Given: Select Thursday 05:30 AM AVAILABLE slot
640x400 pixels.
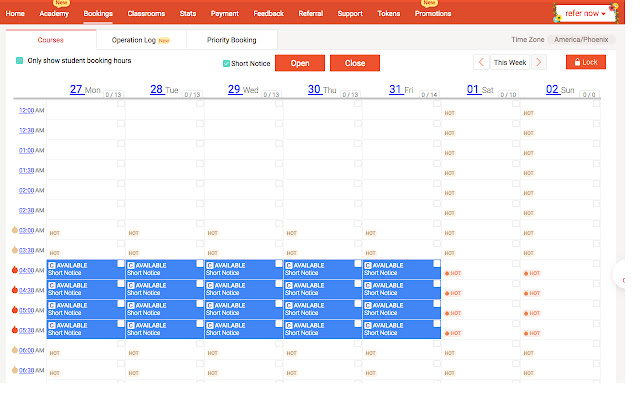Looking at the screenshot, I should [x=322, y=329].
